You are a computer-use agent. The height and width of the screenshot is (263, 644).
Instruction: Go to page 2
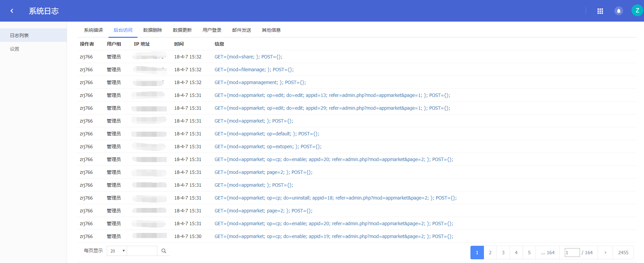point(490,253)
